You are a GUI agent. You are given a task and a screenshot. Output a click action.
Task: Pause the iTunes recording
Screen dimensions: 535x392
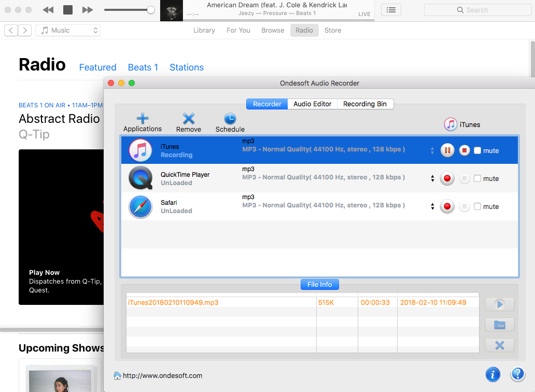click(447, 150)
